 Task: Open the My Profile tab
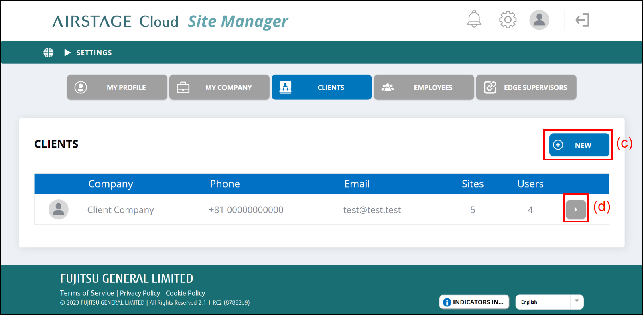tap(117, 87)
